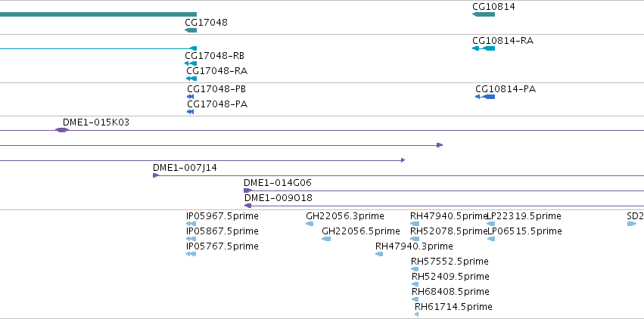Select the DME1-014G06 clone marker
Viewport: 644px width, 319px height.
click(247, 190)
